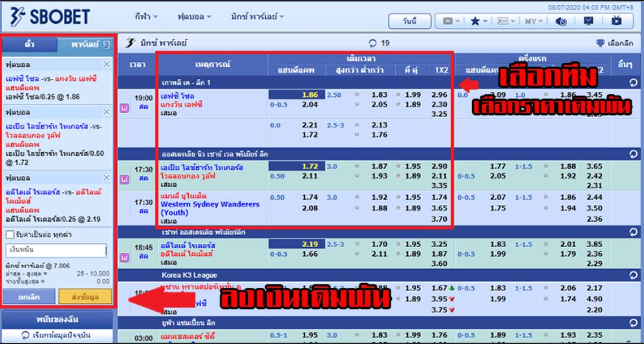Click the ยกเลิก cancel button
Viewport: 644px width, 344px height.
(x=28, y=297)
